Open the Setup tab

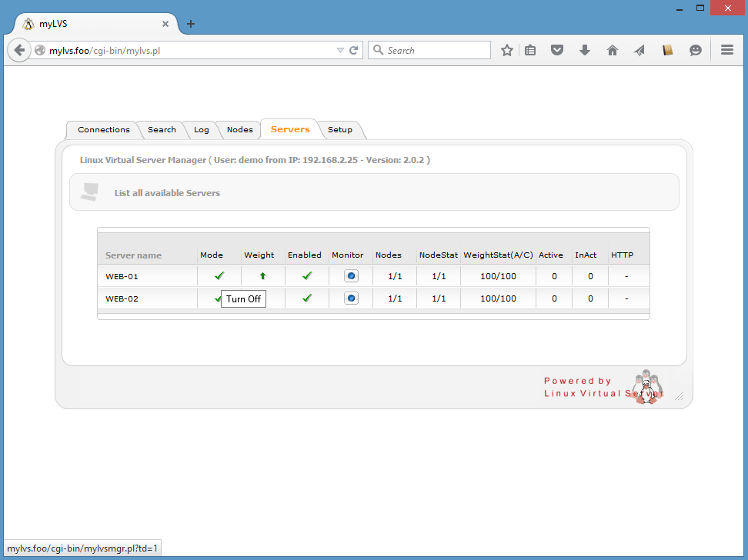pyautogui.click(x=340, y=130)
